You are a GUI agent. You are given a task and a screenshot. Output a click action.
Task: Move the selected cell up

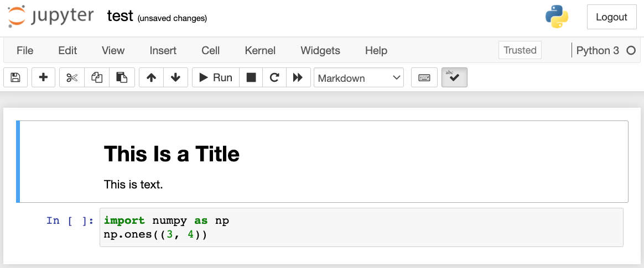tap(151, 78)
